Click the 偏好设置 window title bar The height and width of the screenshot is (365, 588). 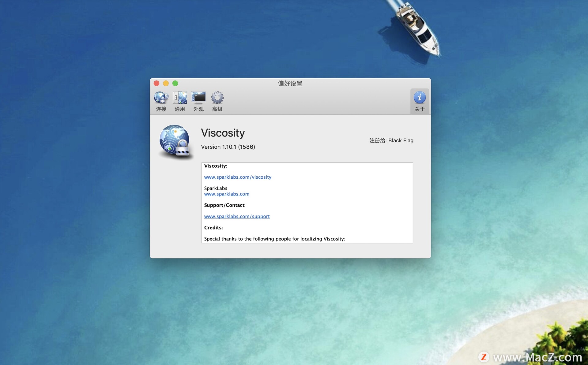point(290,83)
